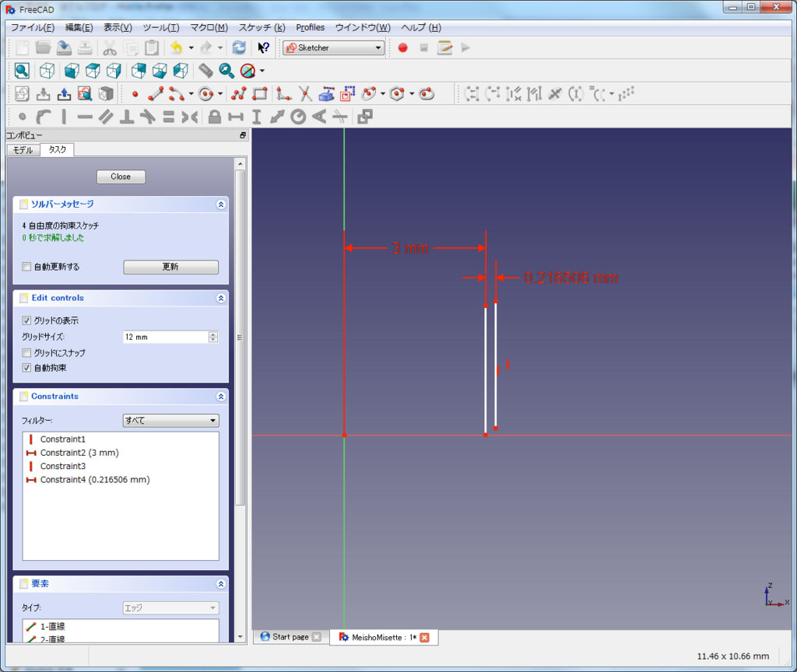Uncheck the グリッドの表示 checkbox
This screenshot has height=672, width=797.
click(26, 320)
